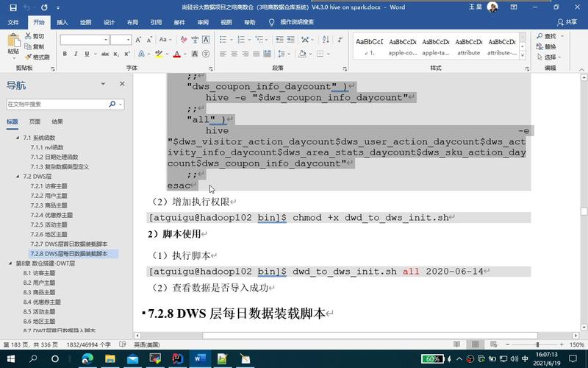The image size is (588, 368).
Task: Switch to the 插入 ribbon tab
Action: [62, 22]
